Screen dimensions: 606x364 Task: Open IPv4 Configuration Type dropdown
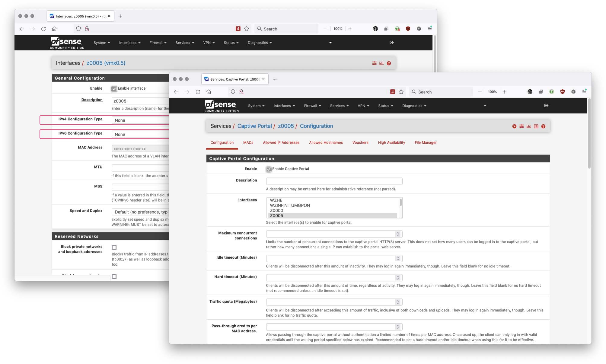pyautogui.click(x=140, y=120)
